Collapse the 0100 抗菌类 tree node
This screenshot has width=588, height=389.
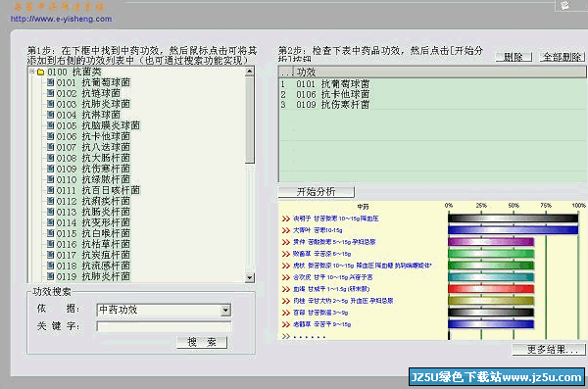pyautogui.click(x=32, y=72)
